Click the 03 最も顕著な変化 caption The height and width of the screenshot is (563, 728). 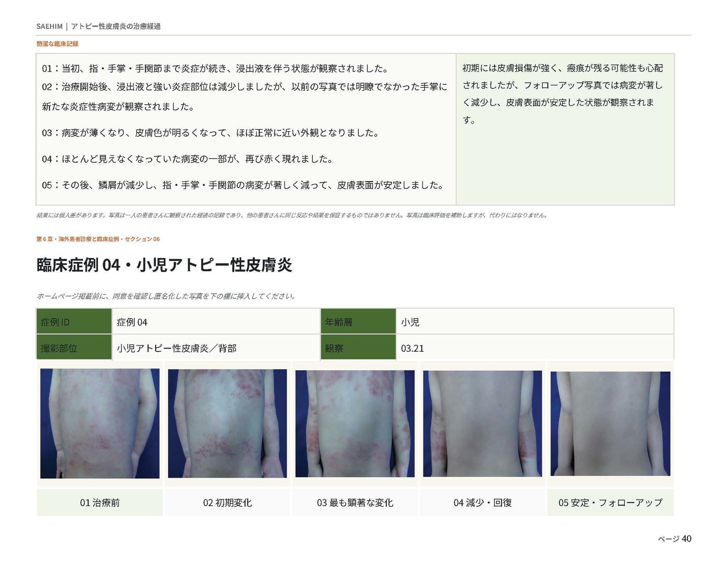[355, 503]
